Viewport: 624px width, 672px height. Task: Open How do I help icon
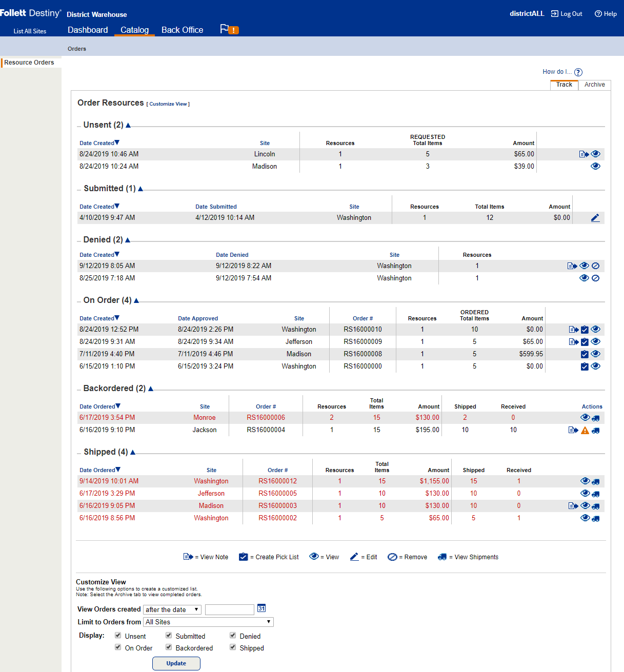(578, 72)
